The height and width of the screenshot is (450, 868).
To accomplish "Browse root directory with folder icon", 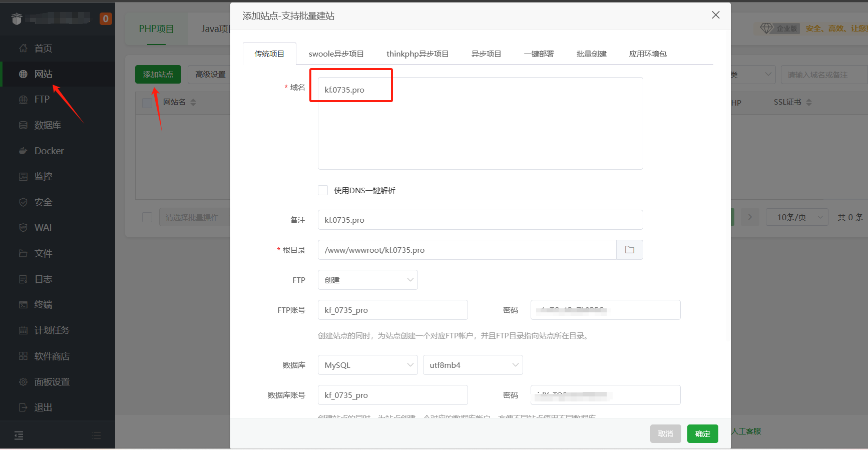I will point(630,250).
